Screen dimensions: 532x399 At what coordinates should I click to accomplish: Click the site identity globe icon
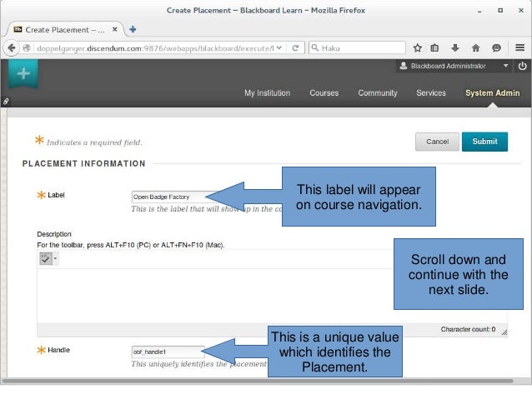pos(27,48)
